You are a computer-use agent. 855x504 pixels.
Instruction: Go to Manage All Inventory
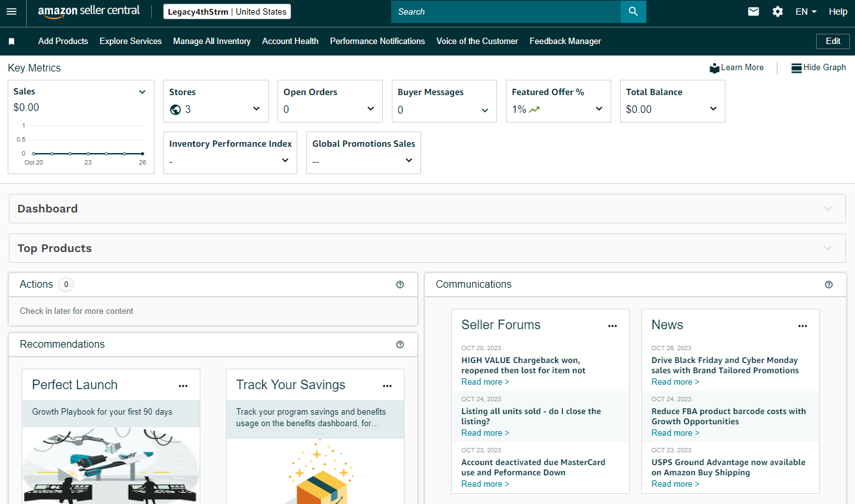(x=212, y=41)
